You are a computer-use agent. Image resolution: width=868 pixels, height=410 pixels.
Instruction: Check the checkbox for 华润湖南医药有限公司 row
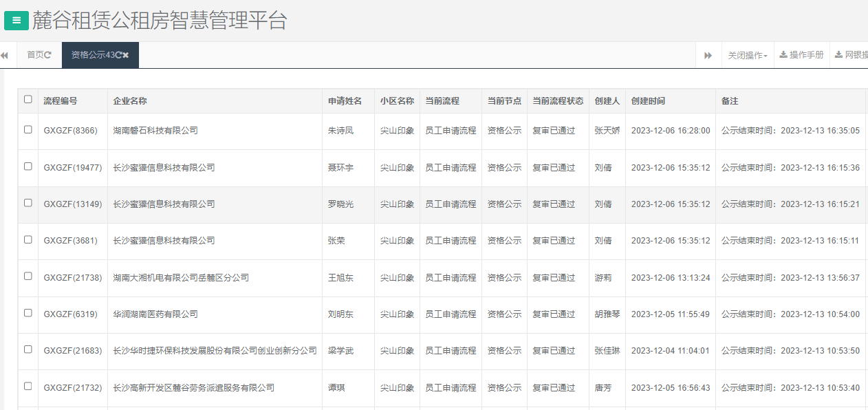pyautogui.click(x=28, y=314)
